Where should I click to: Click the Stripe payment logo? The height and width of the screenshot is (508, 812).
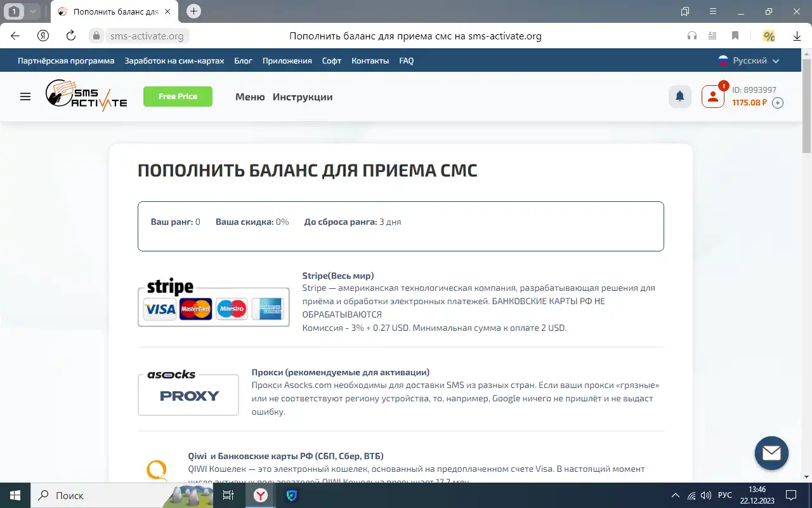[214, 302]
